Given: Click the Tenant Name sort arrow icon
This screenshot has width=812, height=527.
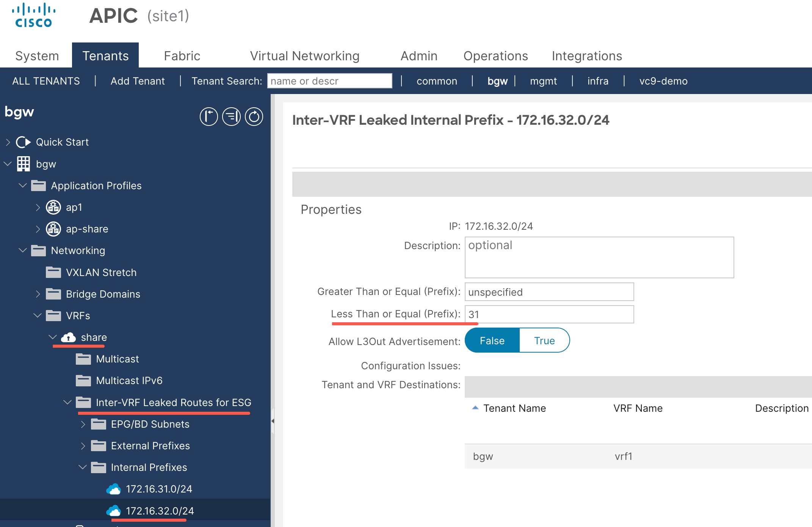Looking at the screenshot, I should tap(475, 408).
